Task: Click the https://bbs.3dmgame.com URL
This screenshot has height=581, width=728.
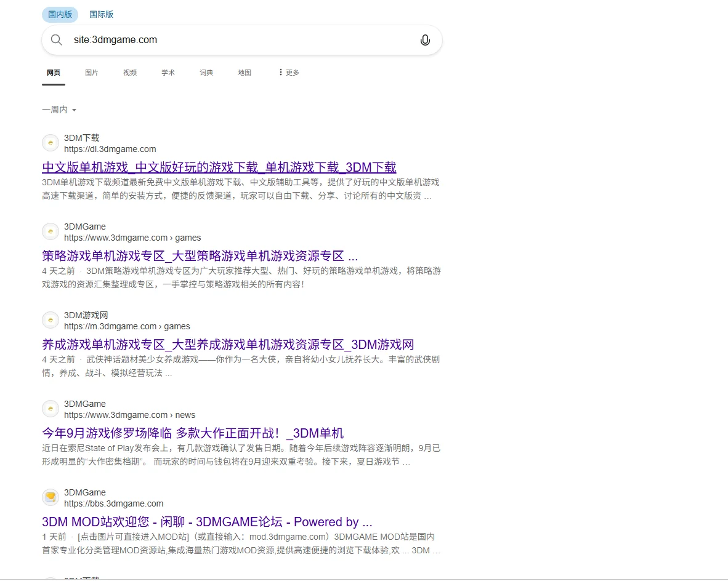Action: (114, 503)
